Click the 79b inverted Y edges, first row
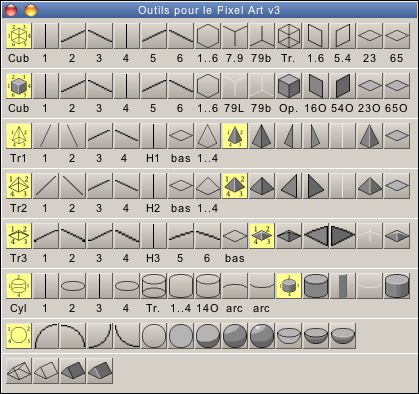This screenshot has height=394, width=419. 262,36
